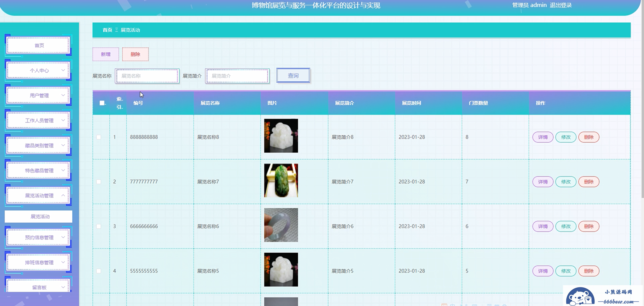
Task: Open 详情 for 展览名称6
Action: click(x=543, y=226)
